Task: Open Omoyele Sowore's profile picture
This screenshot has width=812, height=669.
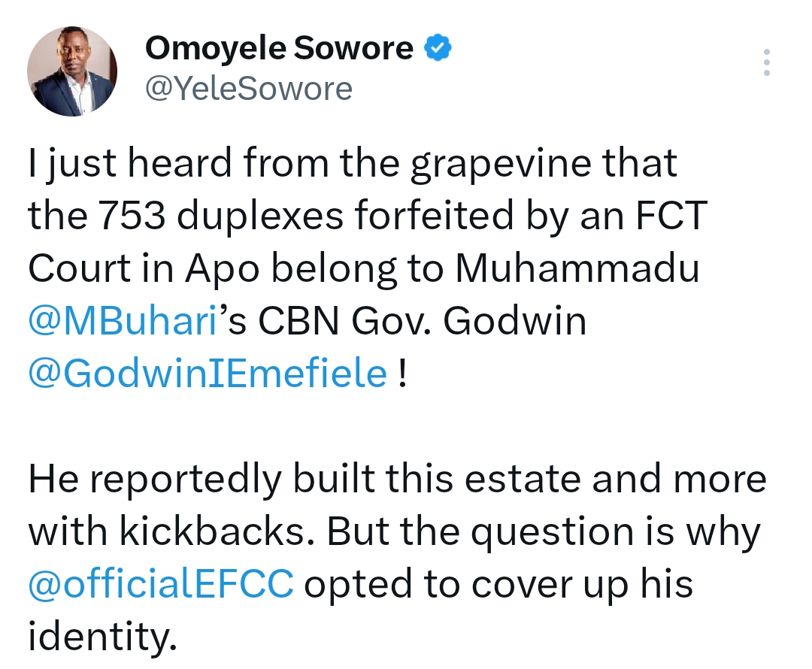Action: tap(72, 71)
